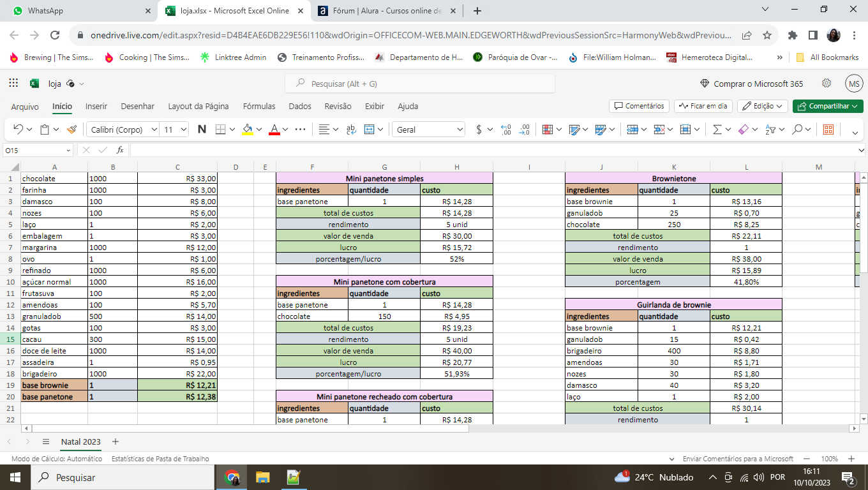Switch to the Inserir tab
The width and height of the screenshot is (868, 490).
pos(96,107)
